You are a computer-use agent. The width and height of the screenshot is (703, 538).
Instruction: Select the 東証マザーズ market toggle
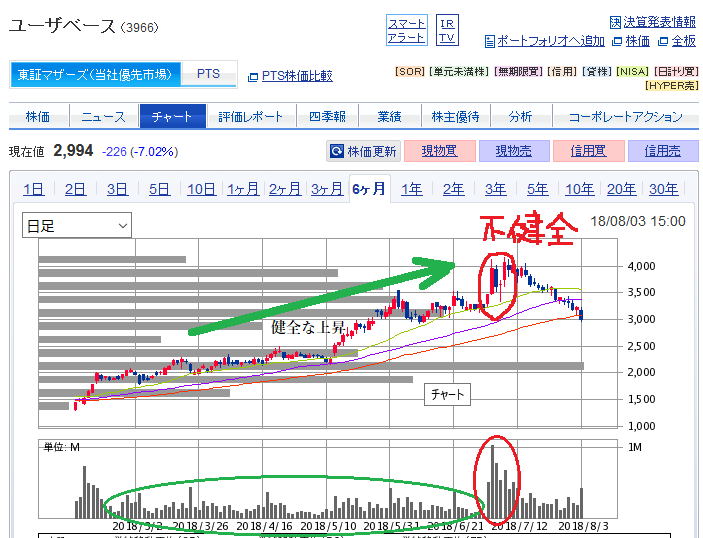96,75
